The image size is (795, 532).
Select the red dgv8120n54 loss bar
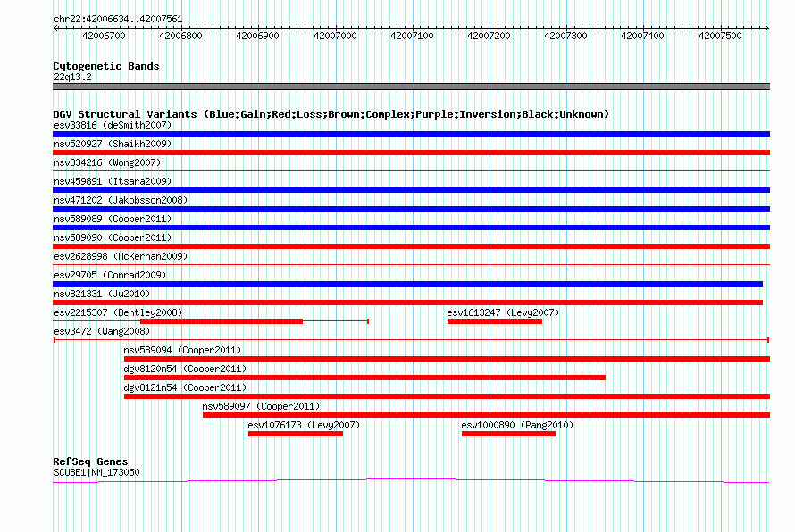364,378
